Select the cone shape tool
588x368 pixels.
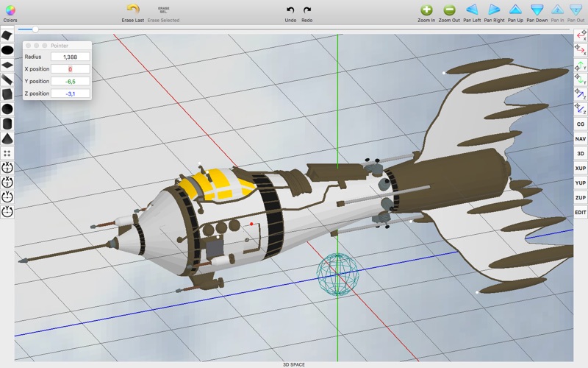click(x=7, y=138)
